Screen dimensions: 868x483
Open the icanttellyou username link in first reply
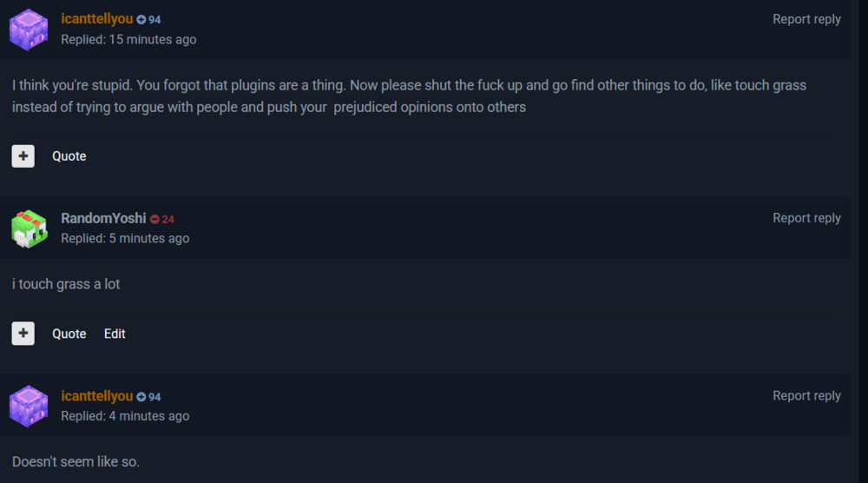pyautogui.click(x=97, y=19)
